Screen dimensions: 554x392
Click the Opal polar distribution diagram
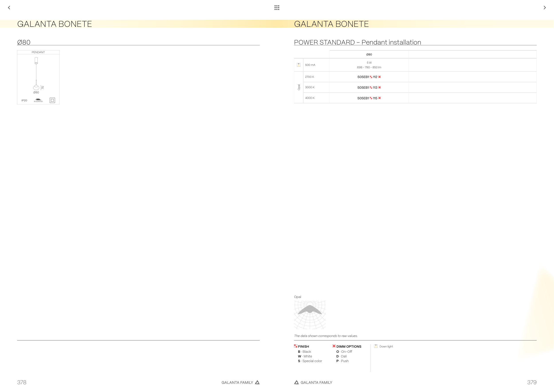tap(310, 315)
